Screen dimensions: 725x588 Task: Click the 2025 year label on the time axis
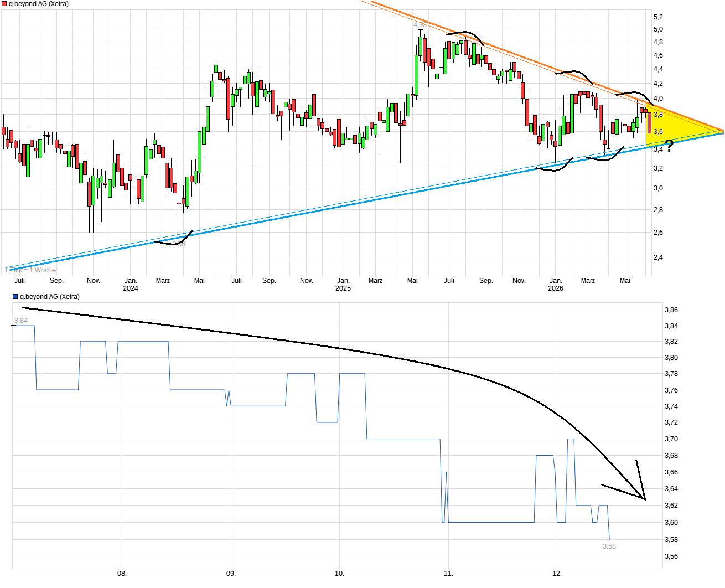click(343, 288)
